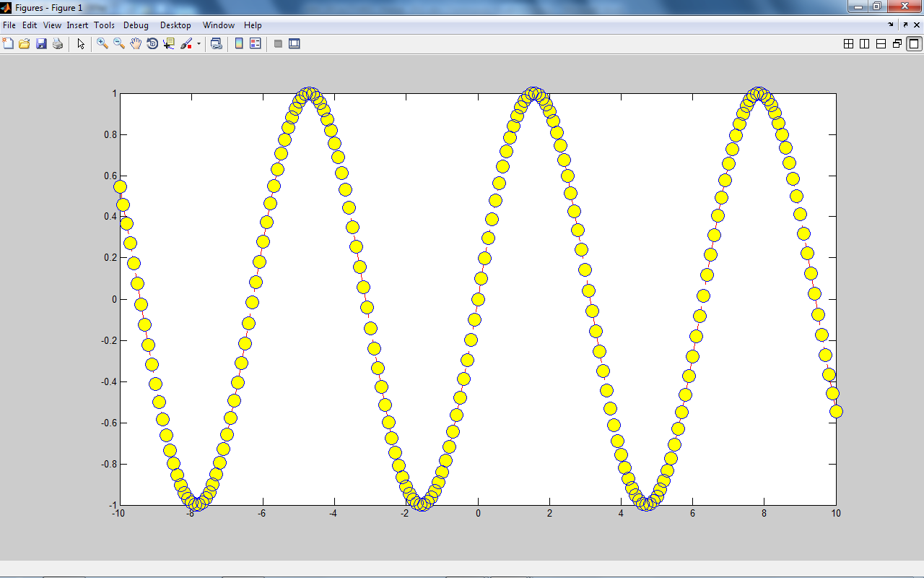Click the Link Plot toolbar icon
Screen dimensions: 924x578
[216, 44]
